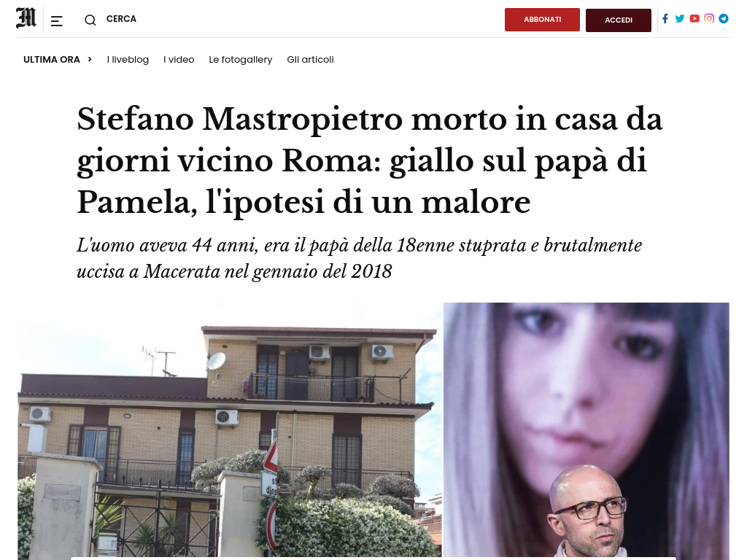Open Gli articoli section

310,60
